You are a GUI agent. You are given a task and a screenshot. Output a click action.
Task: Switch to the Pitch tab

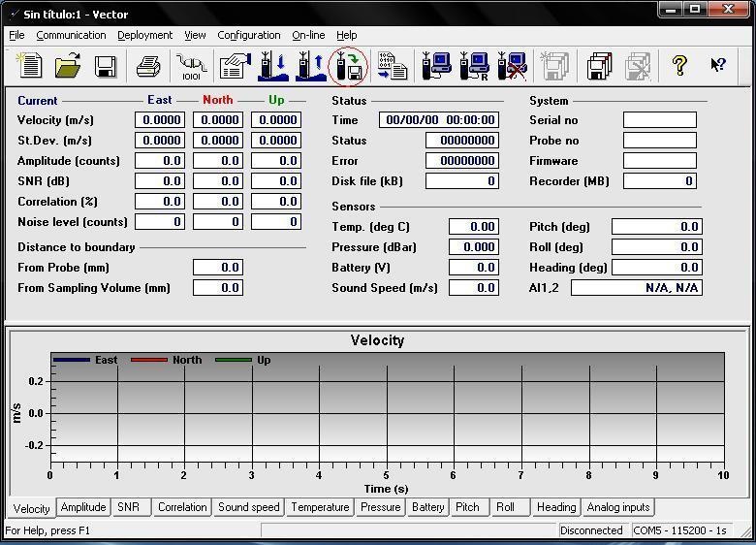click(x=468, y=507)
